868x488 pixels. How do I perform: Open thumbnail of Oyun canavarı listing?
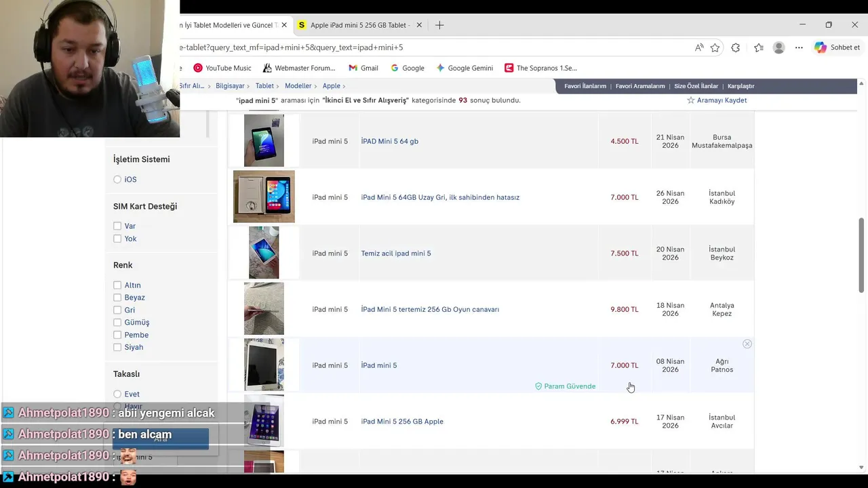click(264, 308)
